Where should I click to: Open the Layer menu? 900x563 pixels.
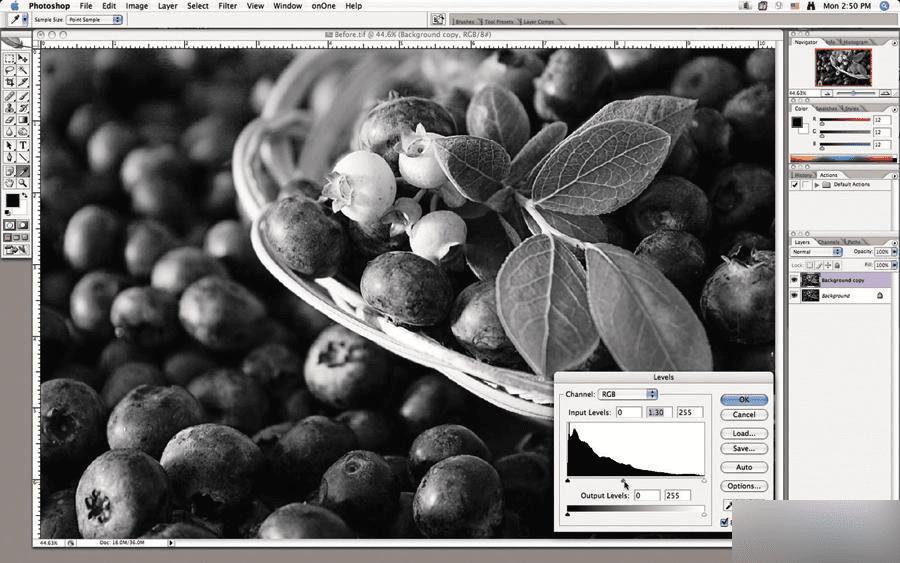(x=168, y=6)
